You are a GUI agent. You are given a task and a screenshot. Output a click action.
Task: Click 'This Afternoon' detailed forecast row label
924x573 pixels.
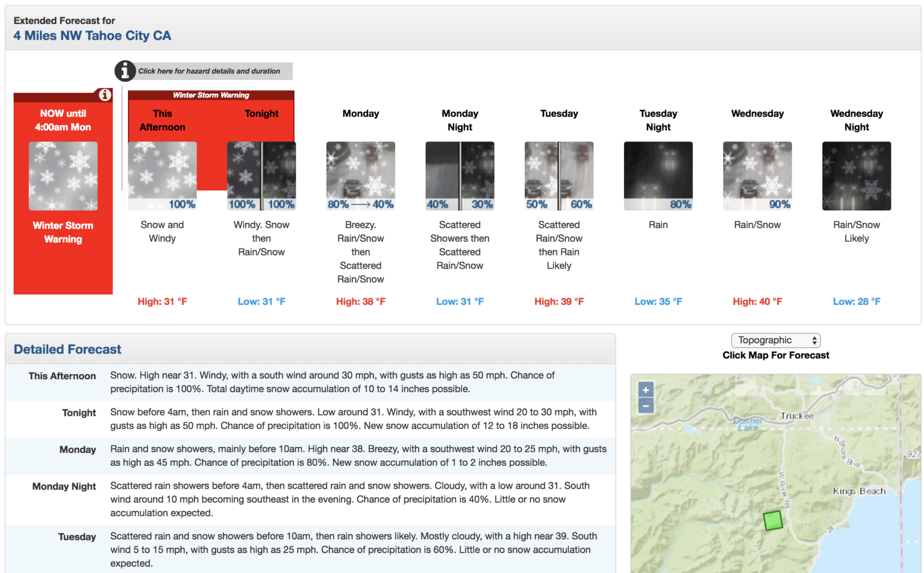point(62,376)
